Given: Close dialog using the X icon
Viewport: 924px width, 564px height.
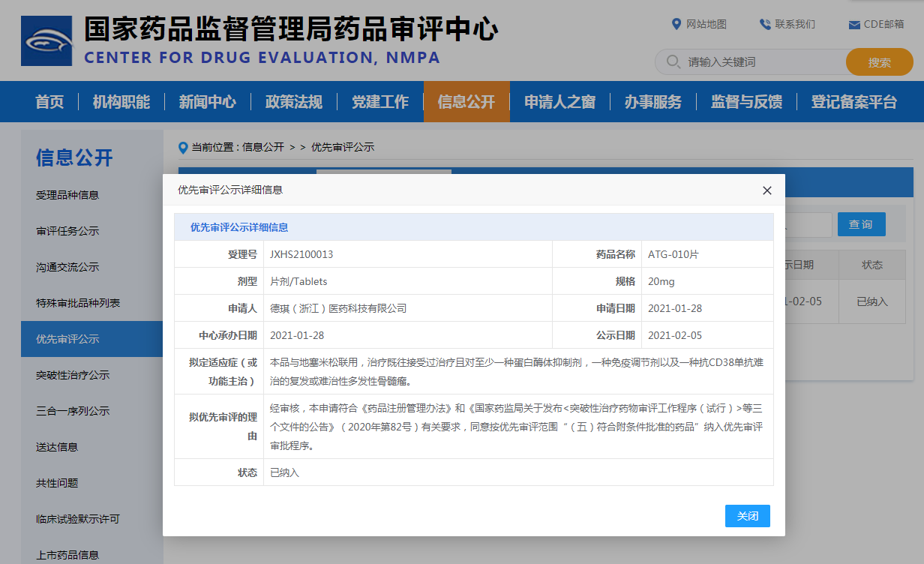Looking at the screenshot, I should tap(766, 190).
